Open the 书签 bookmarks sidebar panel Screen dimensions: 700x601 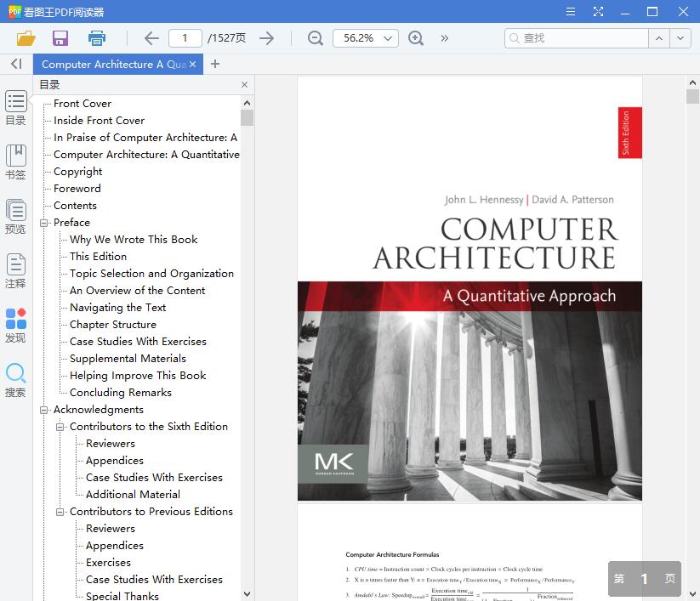tap(15, 162)
